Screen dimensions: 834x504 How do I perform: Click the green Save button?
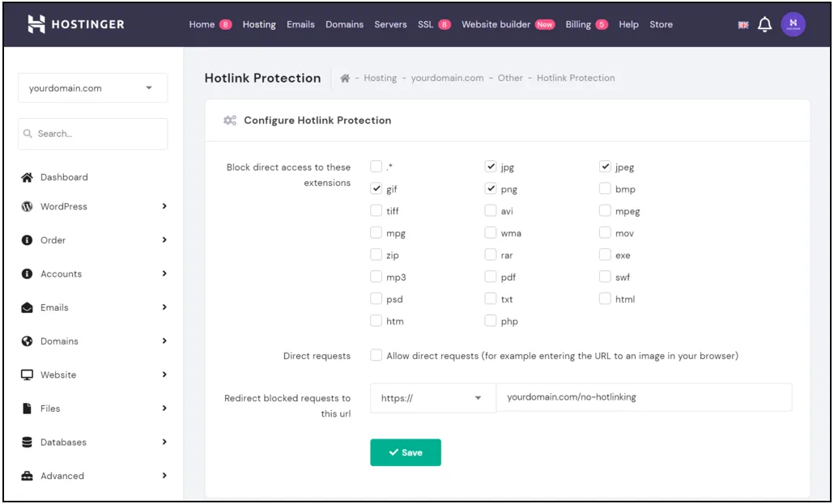tap(406, 452)
